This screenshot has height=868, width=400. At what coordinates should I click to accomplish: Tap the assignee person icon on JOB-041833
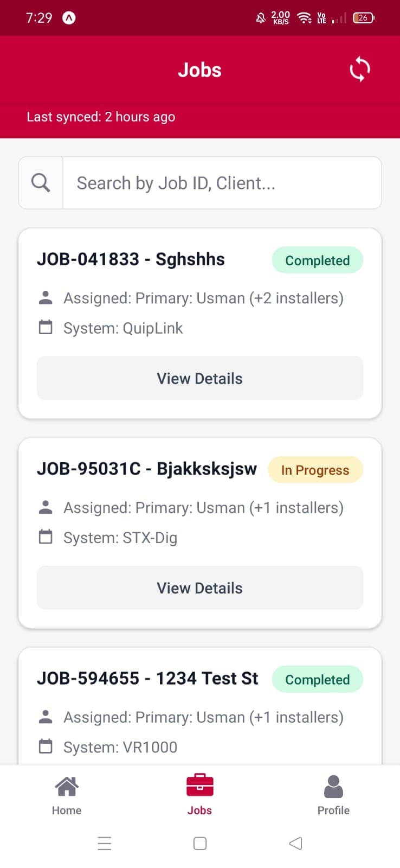[46, 297]
